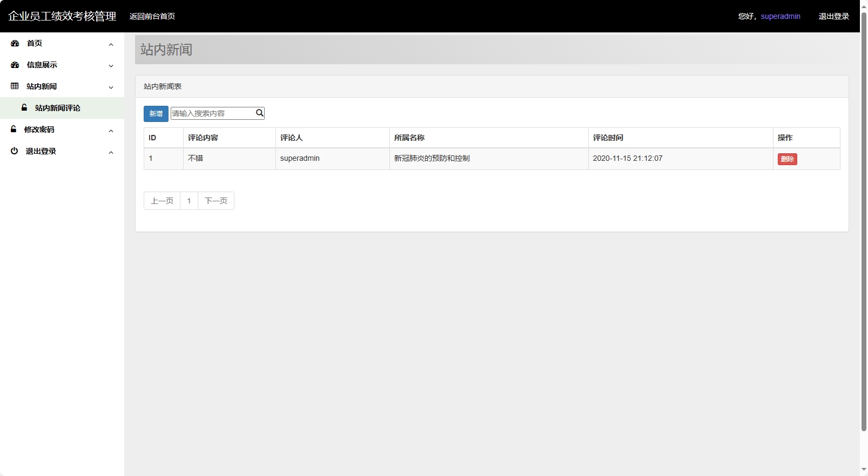Image resolution: width=868 pixels, height=476 pixels.
Task: Click the superadmin username link in header
Action: pyautogui.click(x=780, y=16)
